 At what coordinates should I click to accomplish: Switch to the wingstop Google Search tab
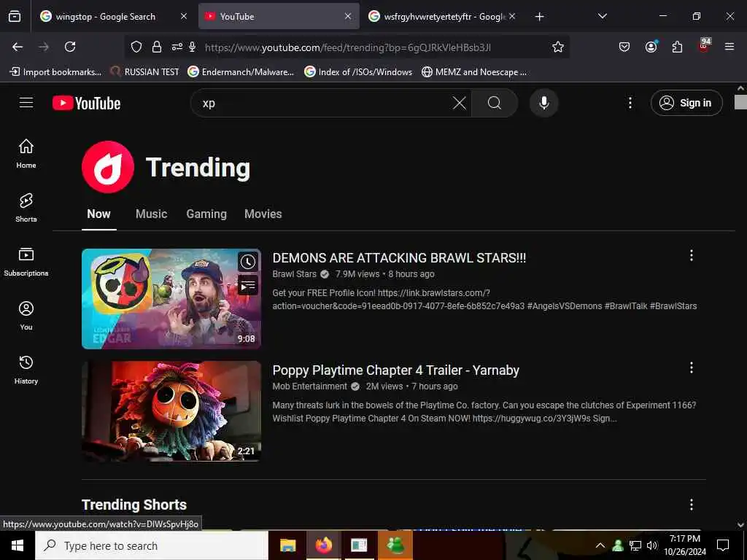(x=105, y=16)
